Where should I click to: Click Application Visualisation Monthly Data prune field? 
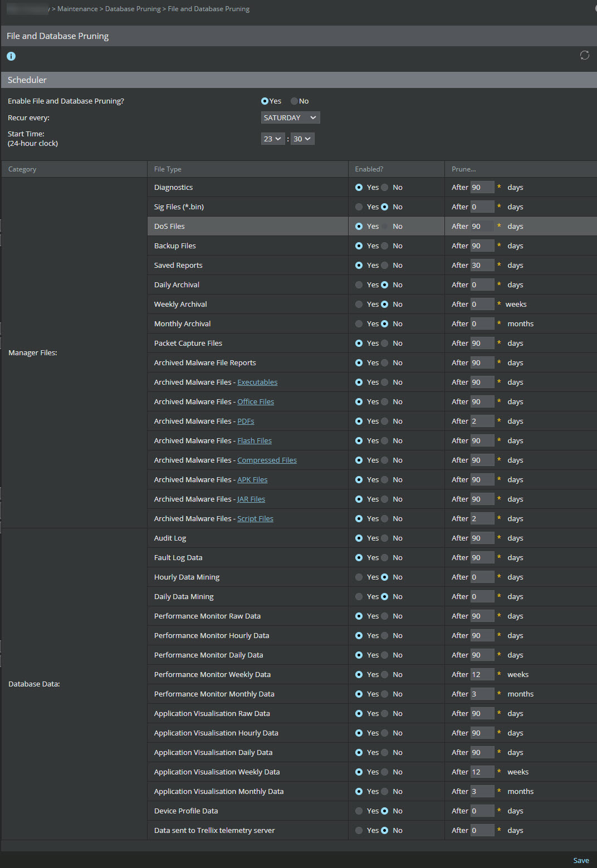pyautogui.click(x=482, y=791)
